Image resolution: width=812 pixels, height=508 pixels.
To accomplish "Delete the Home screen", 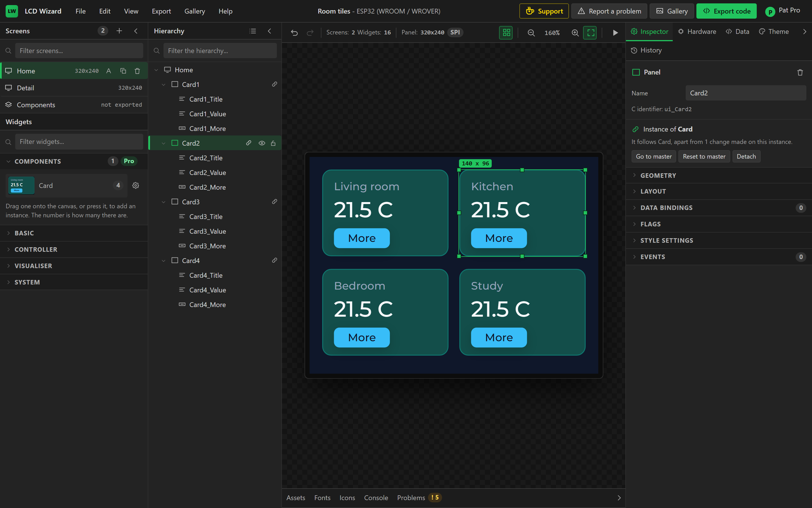I will [x=137, y=71].
